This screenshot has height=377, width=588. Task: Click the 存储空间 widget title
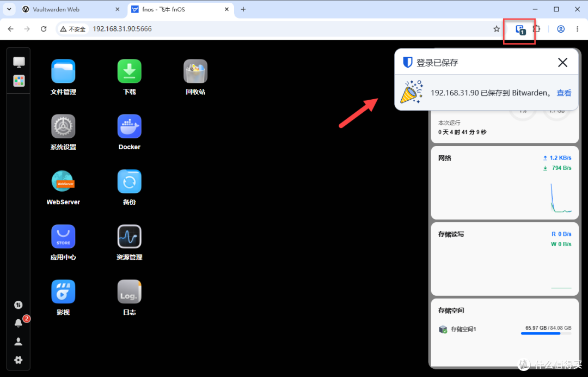tap(451, 311)
